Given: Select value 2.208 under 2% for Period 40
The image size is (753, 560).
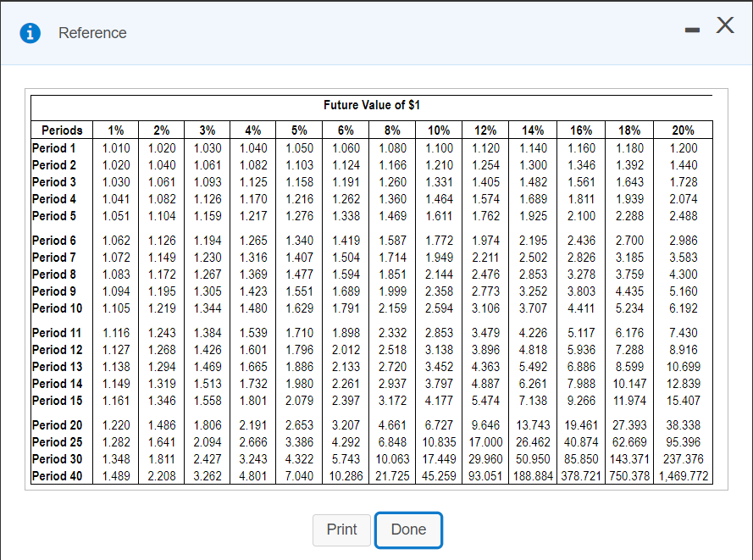Looking at the screenshot, I should coord(161,475).
